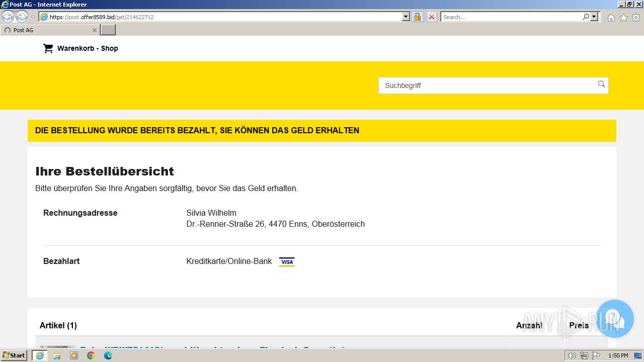Click the Action Center flag icon
644x362 pixels.
595,355
